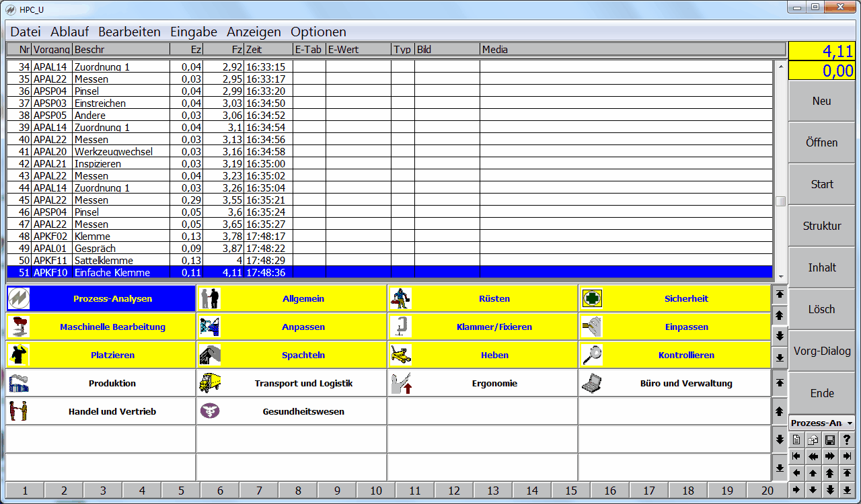Click the question mark help icon

[x=847, y=440]
